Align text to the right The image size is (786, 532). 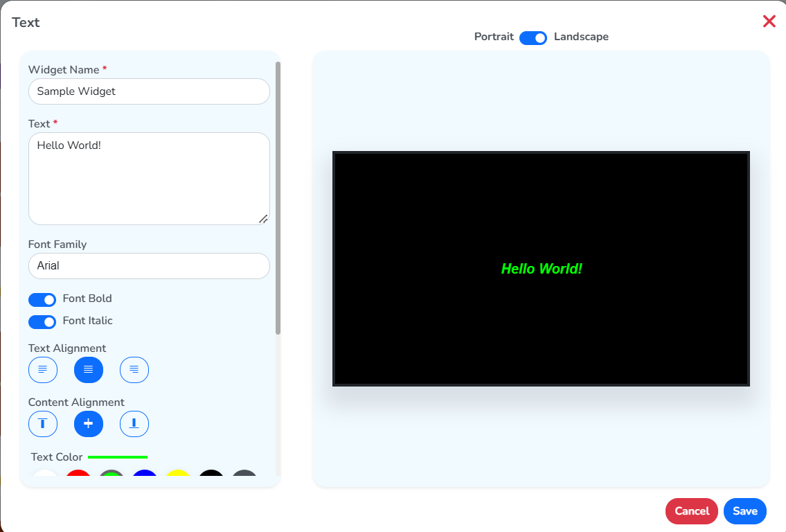[x=134, y=369]
